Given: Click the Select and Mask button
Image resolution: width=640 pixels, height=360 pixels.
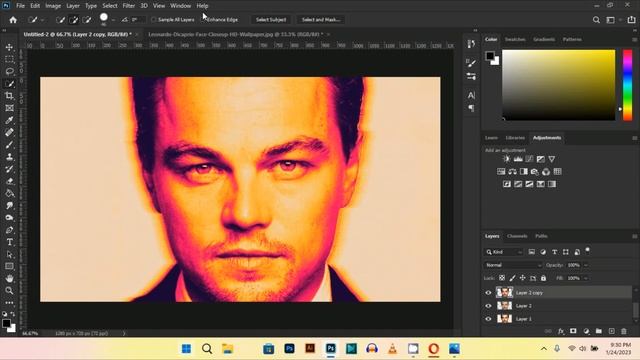Looking at the screenshot, I should coord(321,20).
